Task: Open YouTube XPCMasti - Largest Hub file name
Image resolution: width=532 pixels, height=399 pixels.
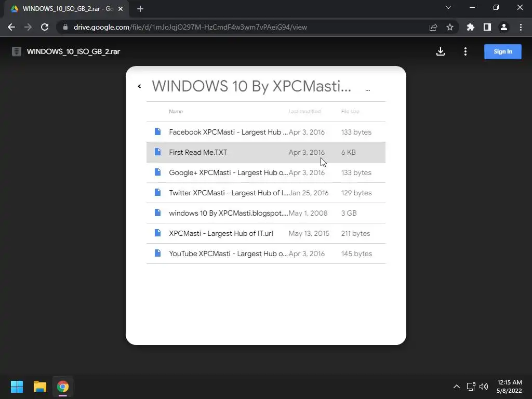Action: (229, 254)
